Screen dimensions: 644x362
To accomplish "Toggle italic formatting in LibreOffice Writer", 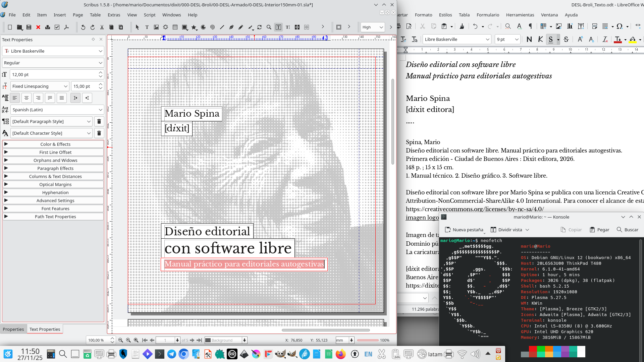I will (540, 39).
